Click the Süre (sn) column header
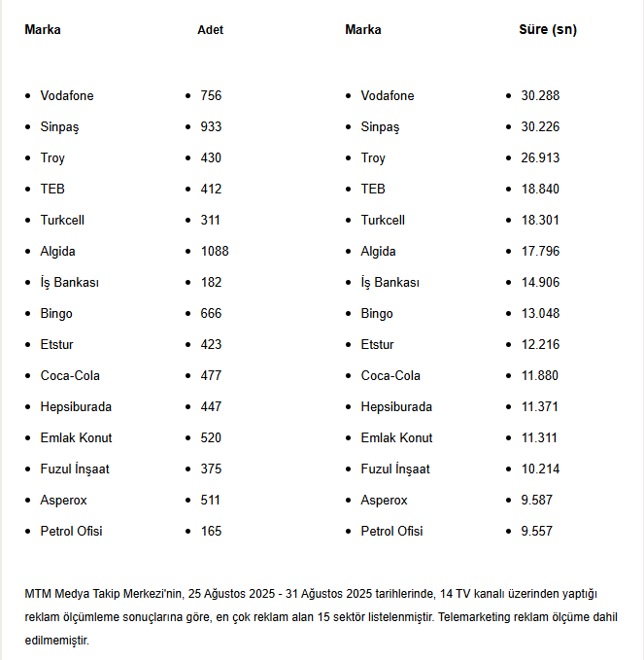Image resolution: width=644 pixels, height=660 pixels. click(548, 29)
